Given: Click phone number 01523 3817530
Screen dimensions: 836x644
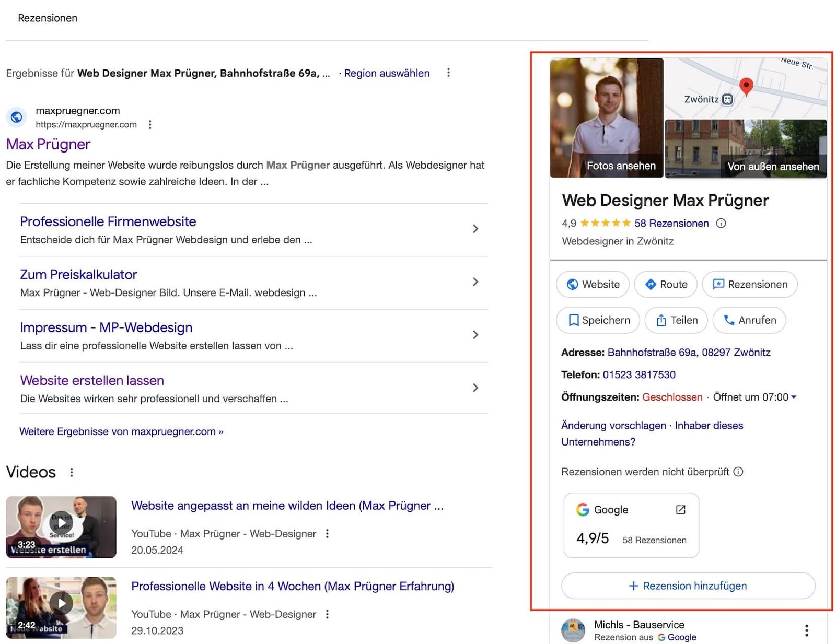Looking at the screenshot, I should click(639, 374).
